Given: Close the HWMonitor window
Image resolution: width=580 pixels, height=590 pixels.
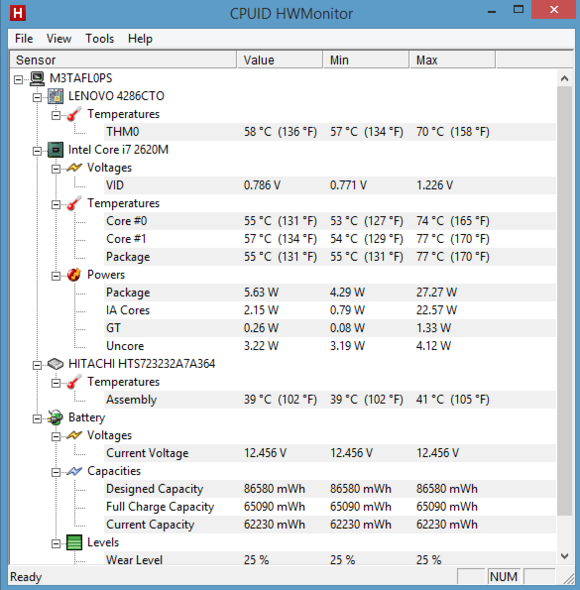Looking at the screenshot, I should click(x=554, y=9).
